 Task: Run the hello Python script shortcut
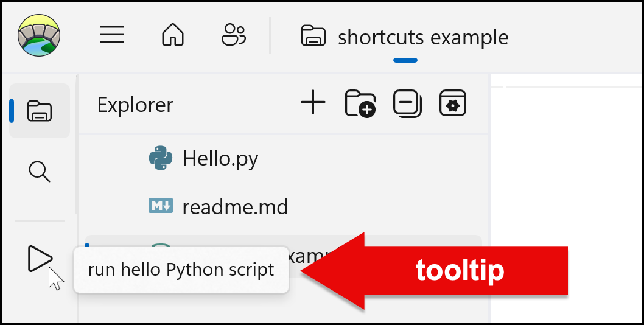tap(40, 259)
